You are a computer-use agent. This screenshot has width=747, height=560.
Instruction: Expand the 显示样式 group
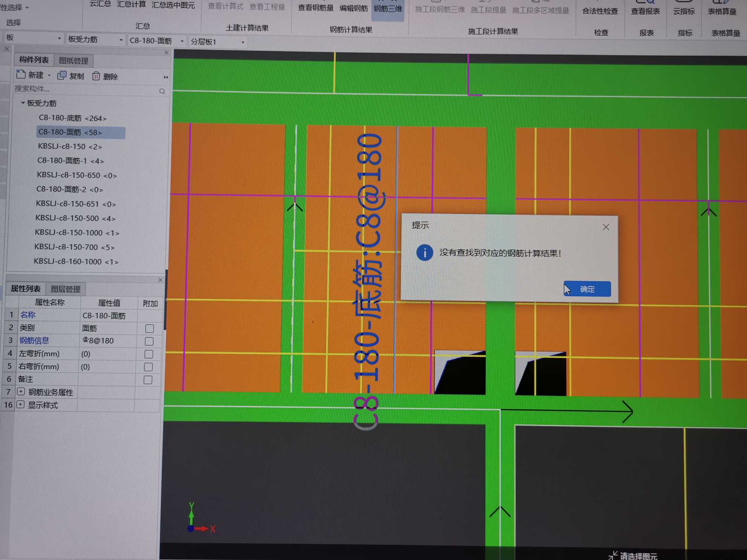pyautogui.click(x=21, y=405)
